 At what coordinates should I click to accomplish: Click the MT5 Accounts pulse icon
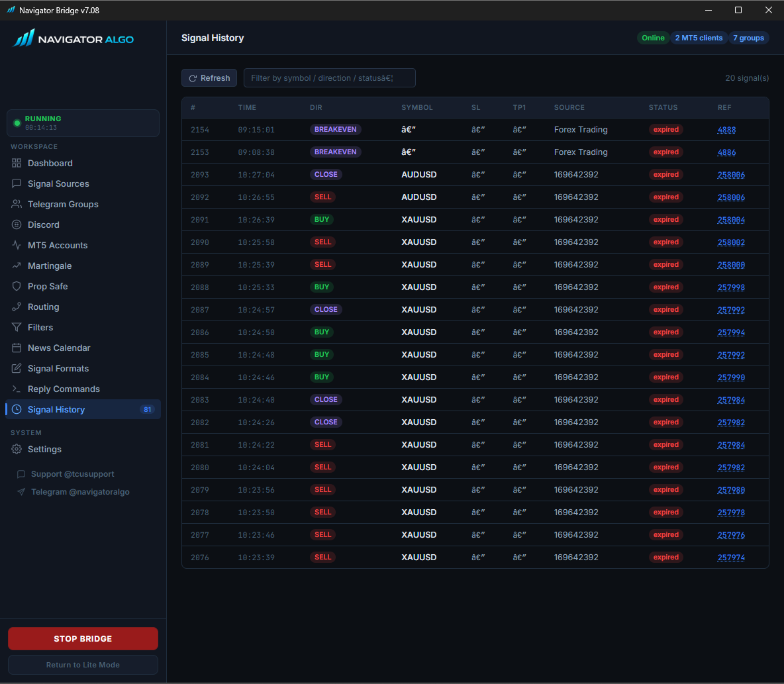pyautogui.click(x=17, y=245)
